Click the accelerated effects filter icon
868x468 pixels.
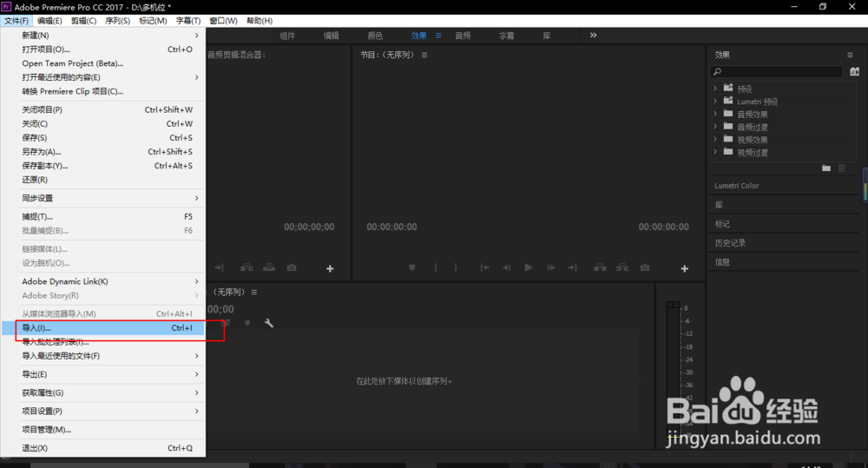[855, 71]
